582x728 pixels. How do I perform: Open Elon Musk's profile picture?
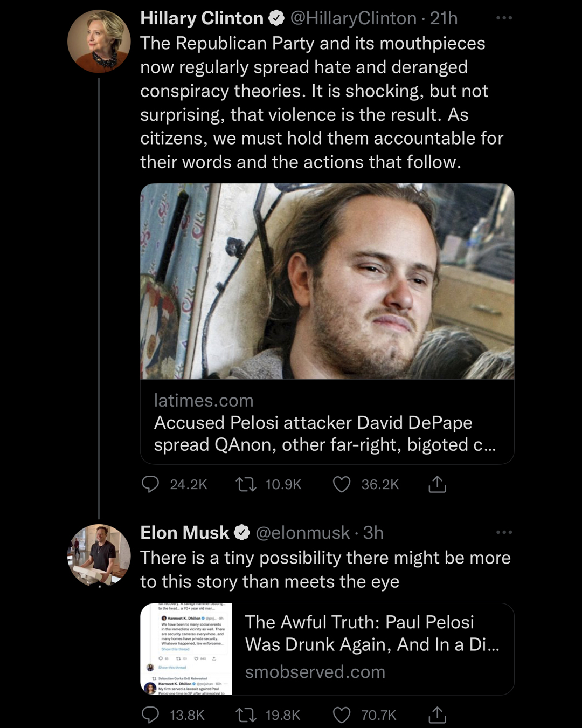tap(99, 555)
